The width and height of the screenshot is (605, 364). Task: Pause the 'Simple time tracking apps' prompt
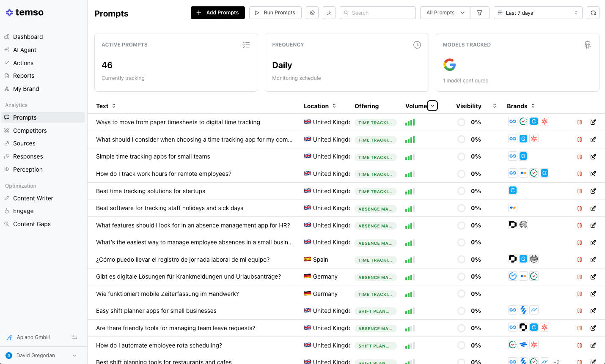point(580,157)
